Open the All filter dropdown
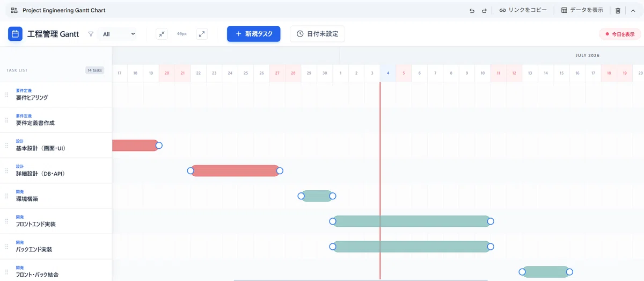This screenshot has width=644, height=281. (x=117, y=34)
